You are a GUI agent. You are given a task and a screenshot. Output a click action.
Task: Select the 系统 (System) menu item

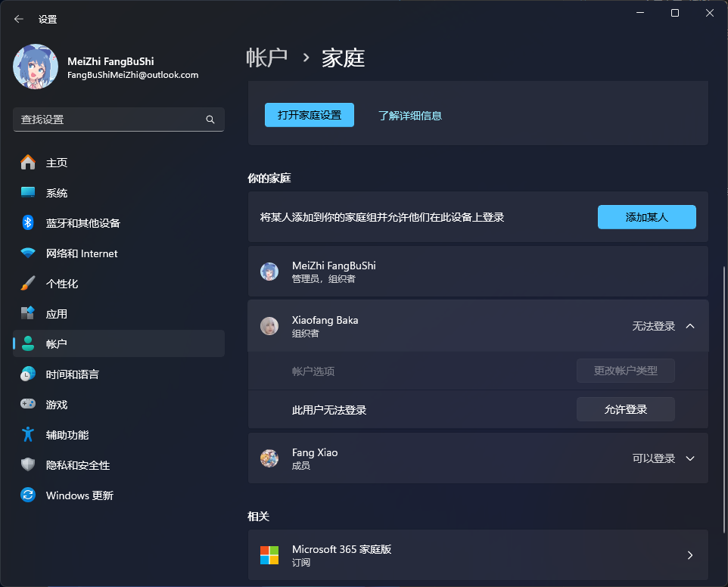[56, 193]
